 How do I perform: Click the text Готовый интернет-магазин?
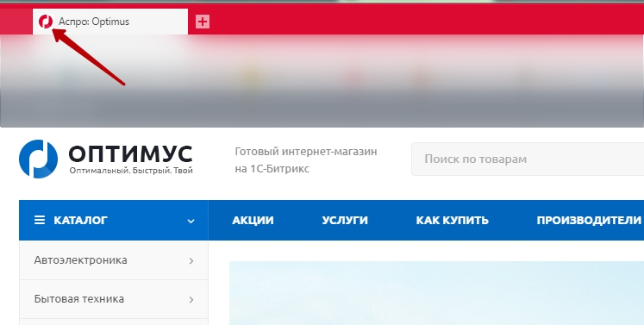pyautogui.click(x=306, y=152)
